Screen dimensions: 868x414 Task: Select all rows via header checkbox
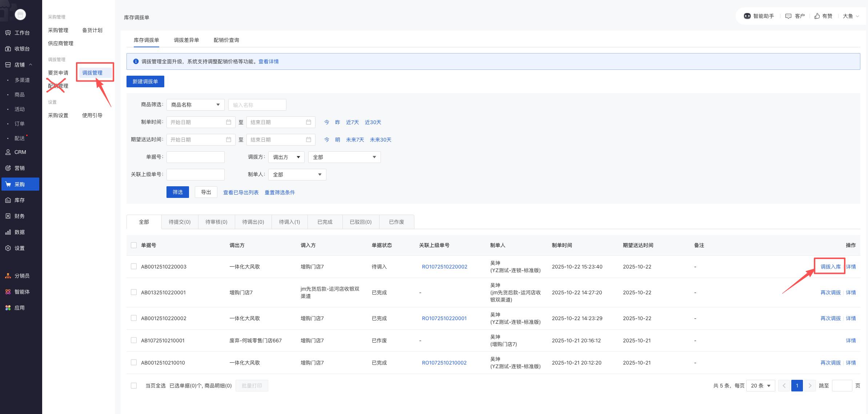134,245
